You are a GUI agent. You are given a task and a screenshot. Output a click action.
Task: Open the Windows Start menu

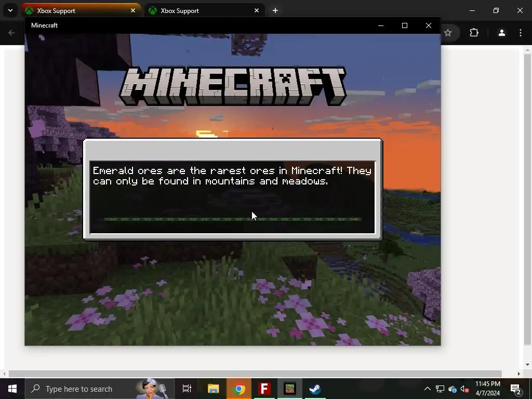coord(12,389)
